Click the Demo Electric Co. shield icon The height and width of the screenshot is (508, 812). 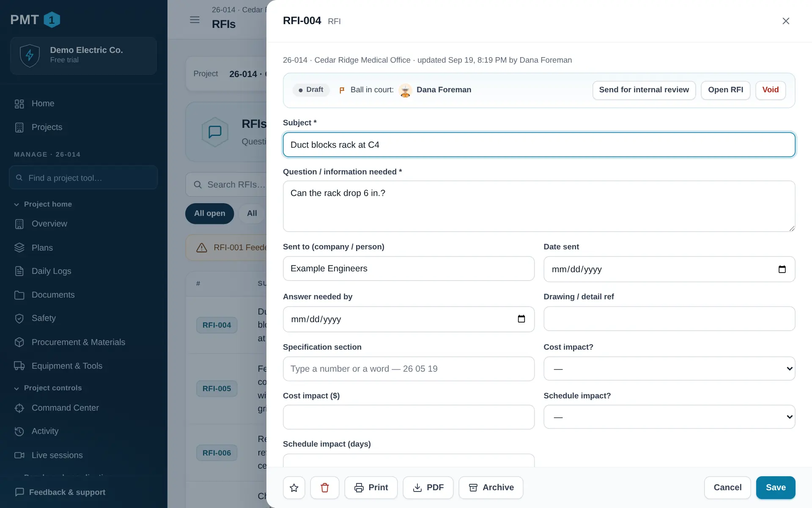30,55
